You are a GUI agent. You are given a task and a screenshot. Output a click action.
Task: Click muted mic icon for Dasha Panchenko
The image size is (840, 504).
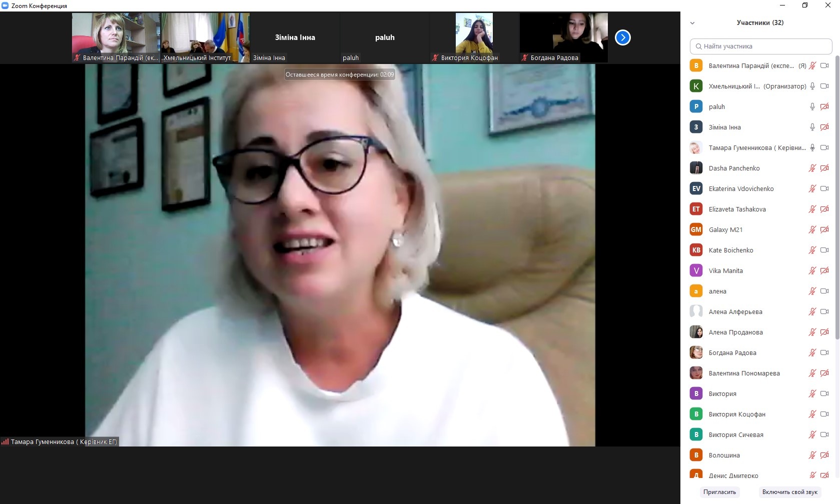tap(812, 168)
